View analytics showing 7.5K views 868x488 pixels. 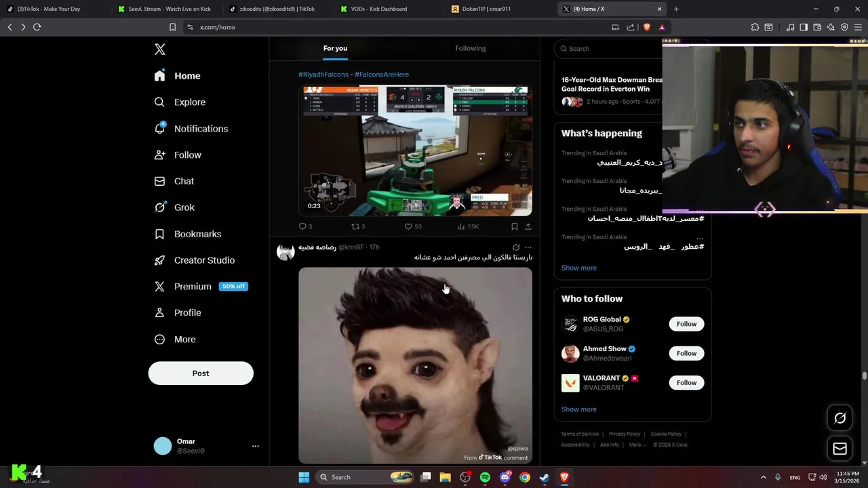coord(468,226)
